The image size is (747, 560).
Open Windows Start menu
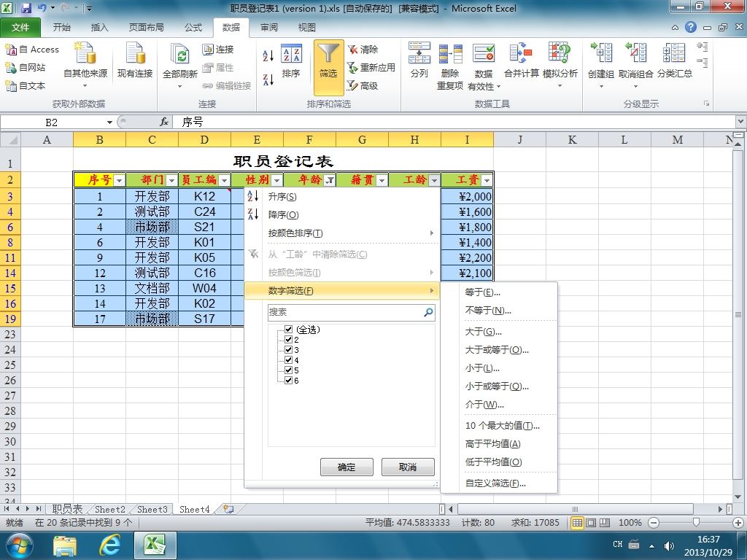(x=20, y=545)
